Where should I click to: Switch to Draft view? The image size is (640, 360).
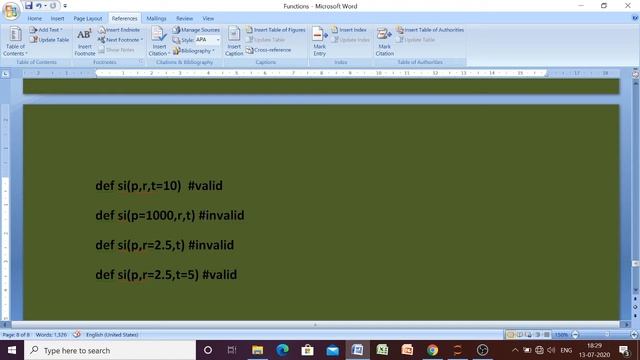coord(547,335)
